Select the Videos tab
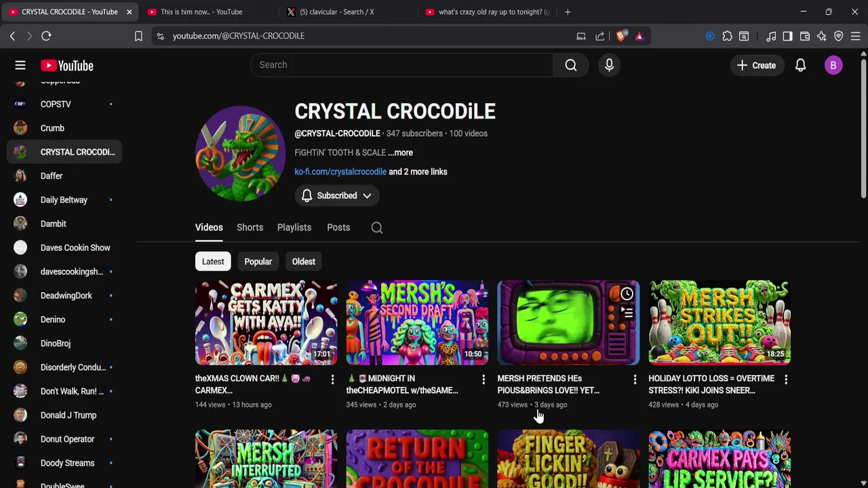The height and width of the screenshot is (488, 868). (x=209, y=228)
